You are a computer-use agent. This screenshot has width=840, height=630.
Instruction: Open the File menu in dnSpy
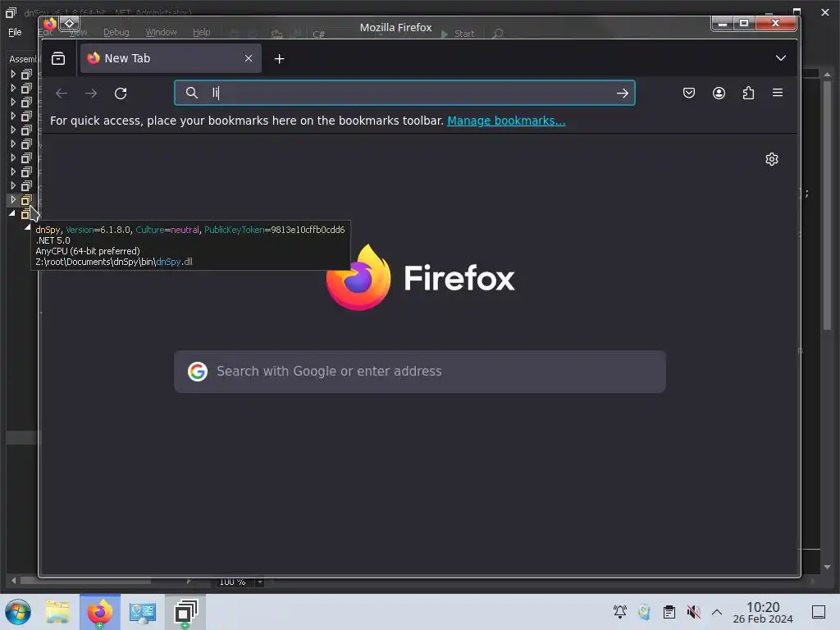click(15, 32)
